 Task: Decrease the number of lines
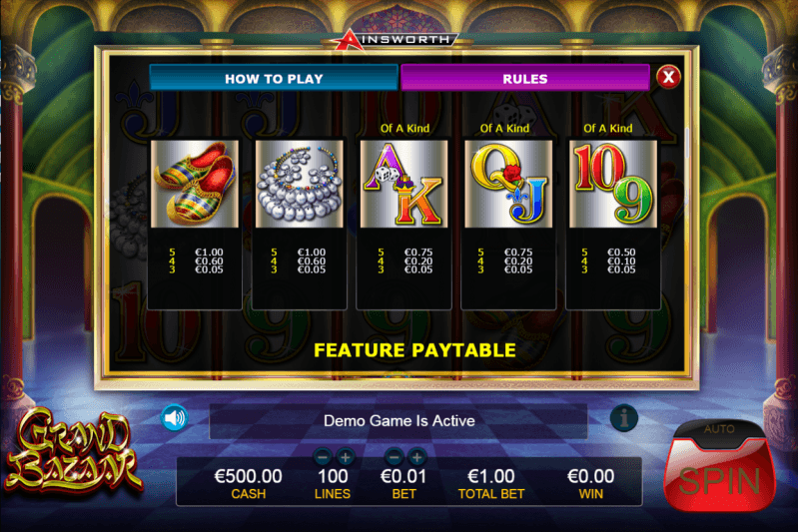click(323, 458)
